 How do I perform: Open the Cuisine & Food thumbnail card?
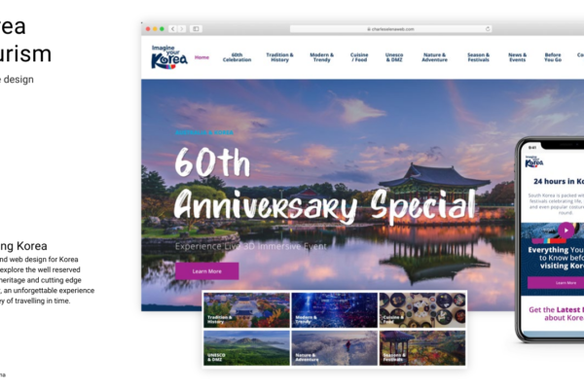coord(422,310)
